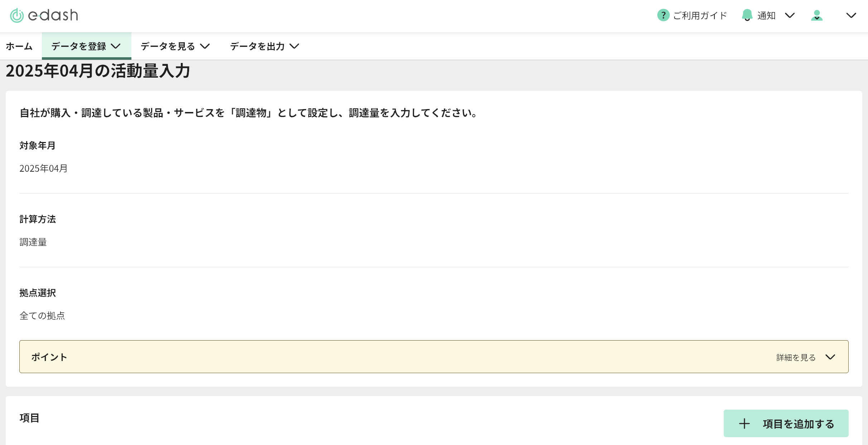Expand the 通知 dropdown chevron

click(x=790, y=15)
